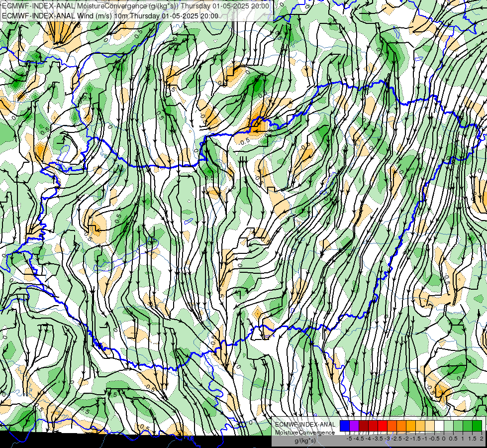Click the legend's MoistureConvergence label

305,433
